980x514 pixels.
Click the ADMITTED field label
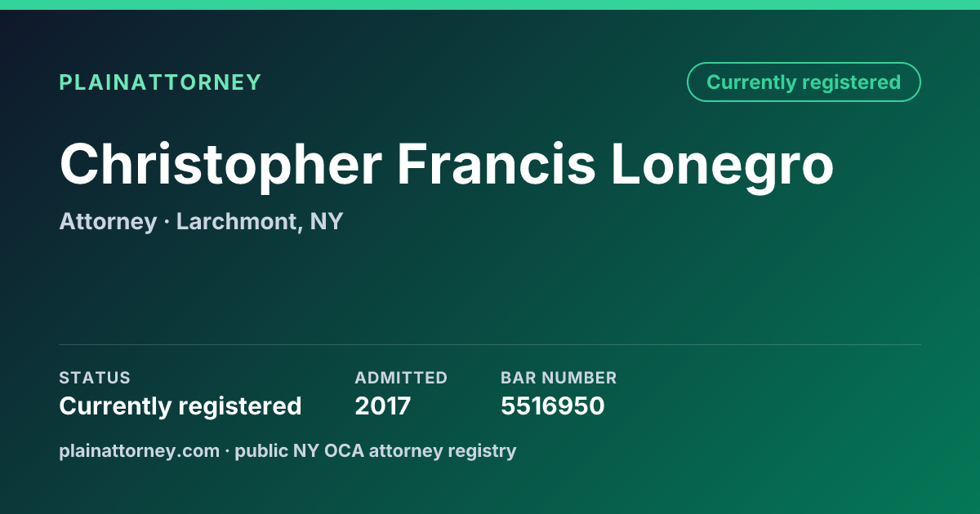click(x=401, y=378)
